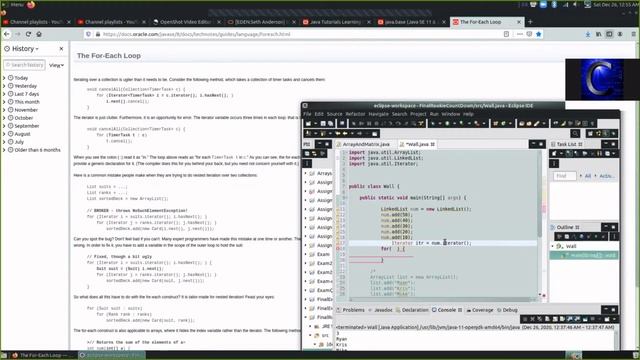
Task: Click the New file icon in Eclipse toolbar
Action: [308, 123]
